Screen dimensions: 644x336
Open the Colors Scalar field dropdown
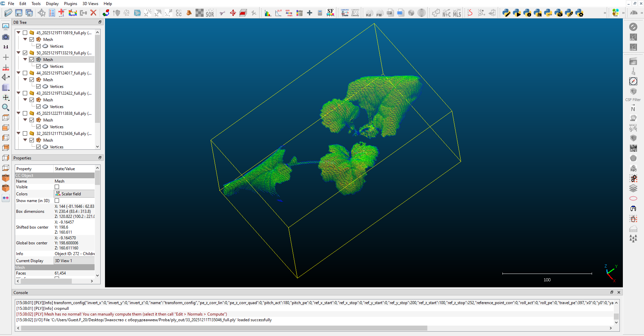(74, 194)
